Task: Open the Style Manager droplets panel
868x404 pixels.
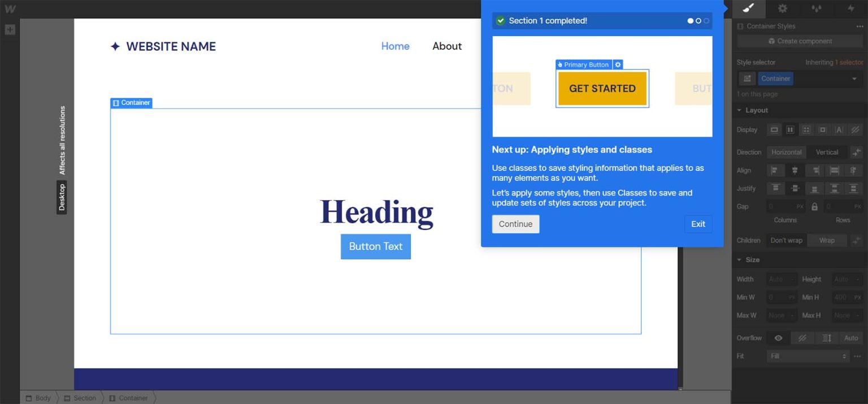Action: [816, 8]
